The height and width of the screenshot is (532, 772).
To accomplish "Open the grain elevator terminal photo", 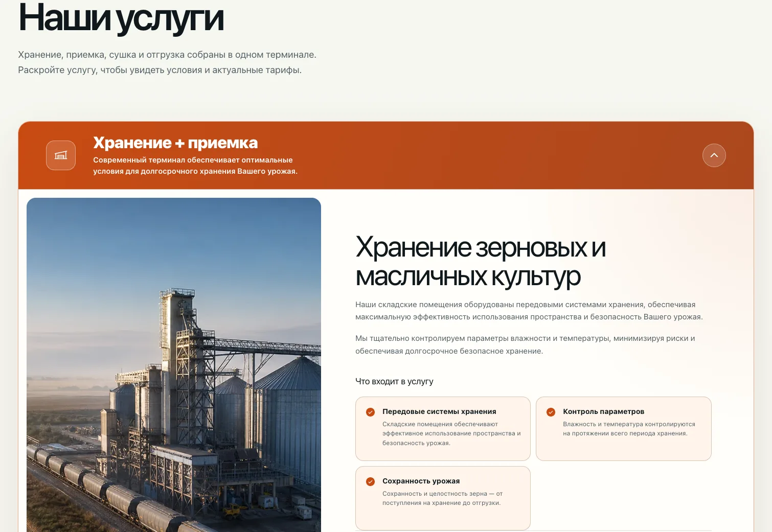I will pos(174,365).
